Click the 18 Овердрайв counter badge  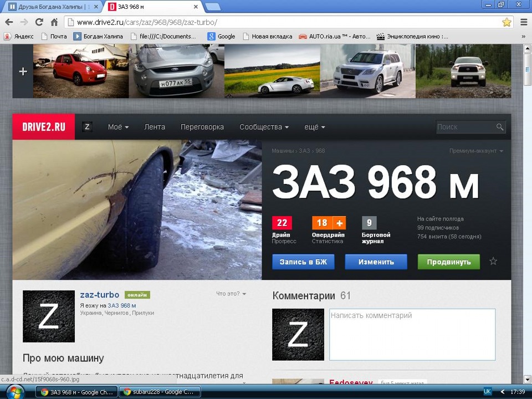click(x=322, y=223)
